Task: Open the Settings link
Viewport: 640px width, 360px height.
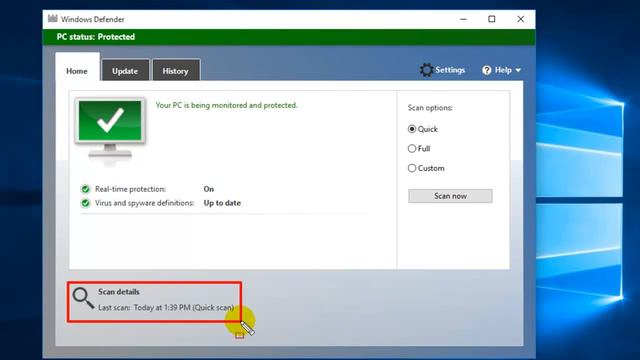Action: point(450,70)
